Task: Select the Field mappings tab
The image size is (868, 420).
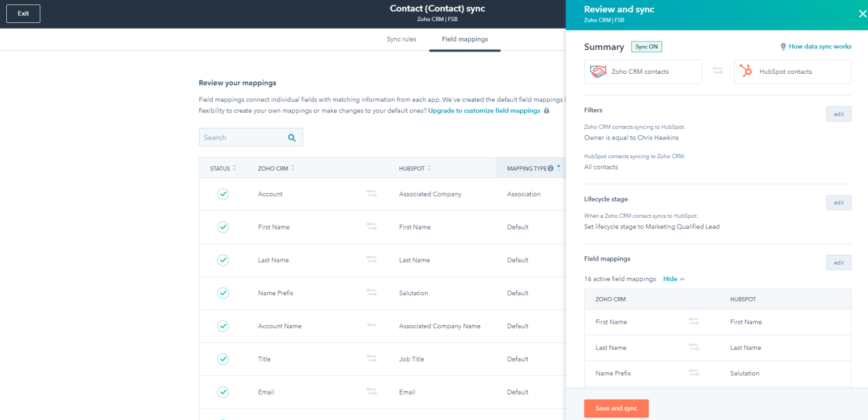Action: pyautogui.click(x=464, y=39)
